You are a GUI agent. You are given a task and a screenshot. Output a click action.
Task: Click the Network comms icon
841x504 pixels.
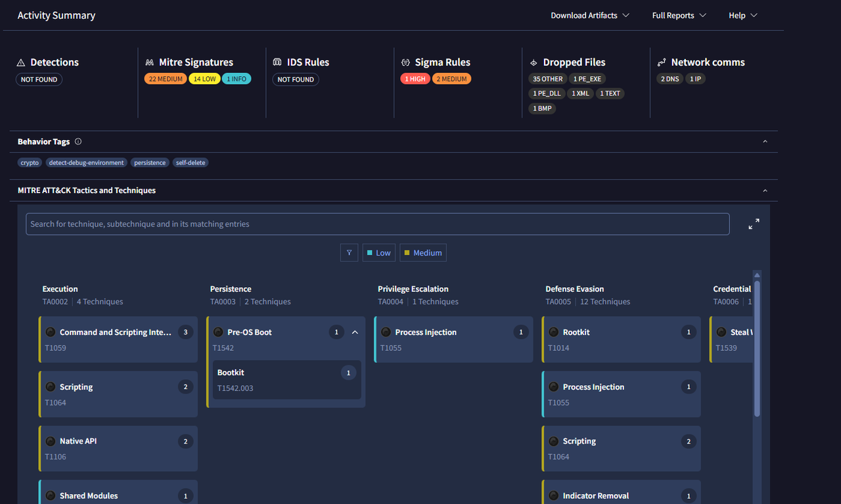tap(662, 62)
